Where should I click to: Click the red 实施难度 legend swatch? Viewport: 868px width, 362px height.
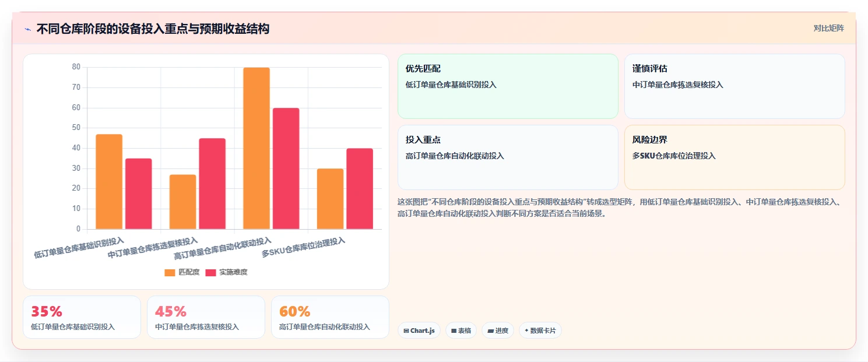pos(210,272)
